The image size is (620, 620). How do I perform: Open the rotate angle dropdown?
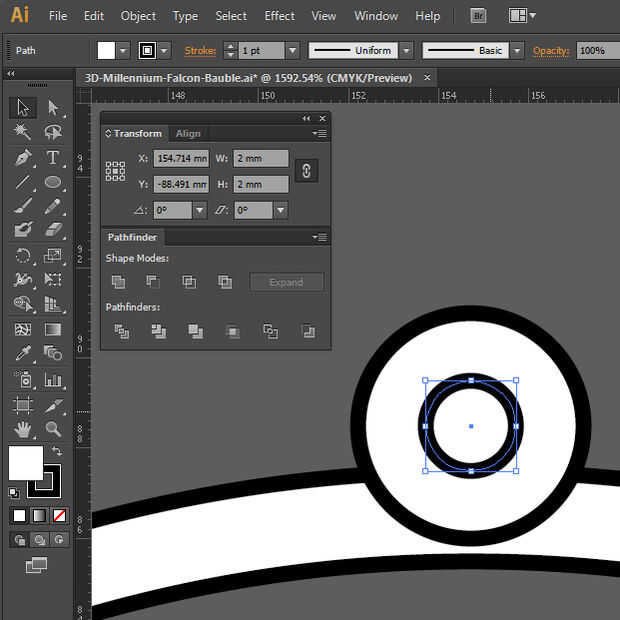point(200,210)
